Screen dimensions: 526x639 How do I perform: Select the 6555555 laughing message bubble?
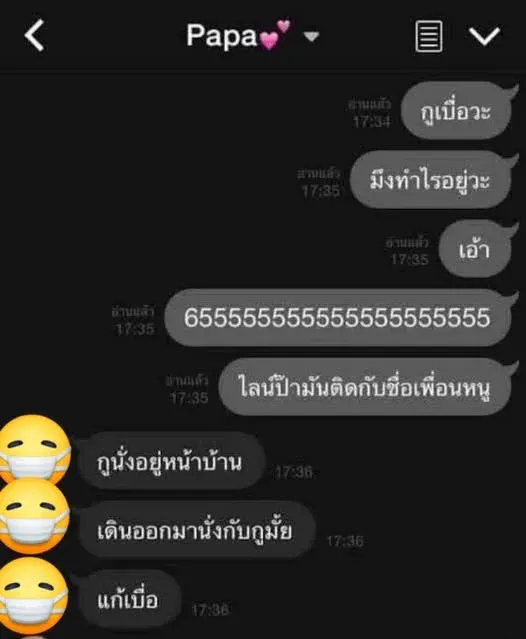point(338,317)
